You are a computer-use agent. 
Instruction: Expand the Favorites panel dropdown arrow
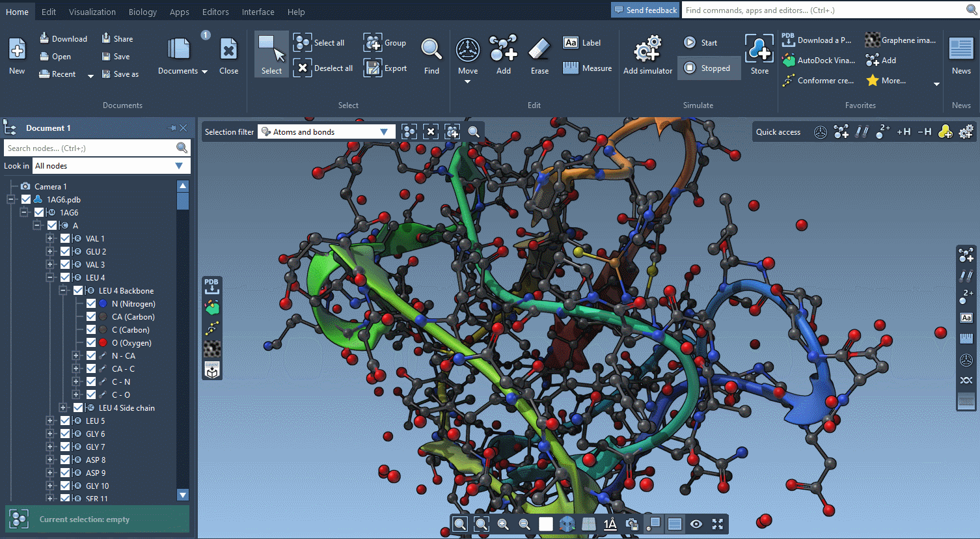[x=936, y=84]
